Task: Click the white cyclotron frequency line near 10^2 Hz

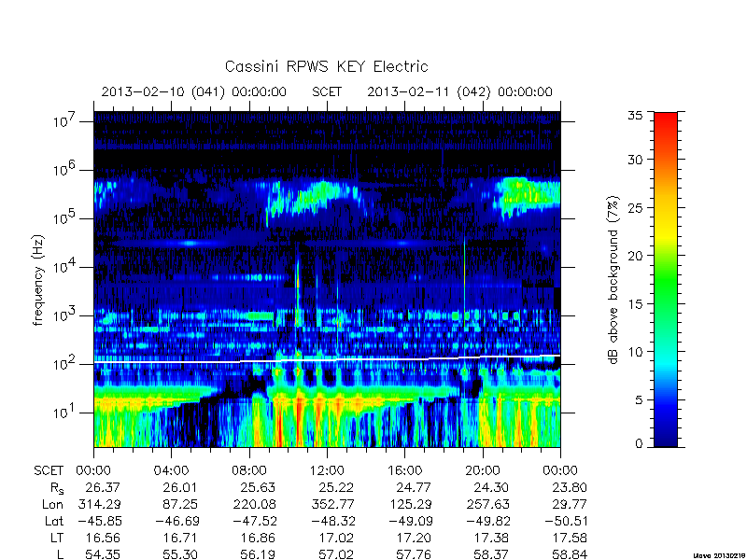Action: tap(327, 359)
